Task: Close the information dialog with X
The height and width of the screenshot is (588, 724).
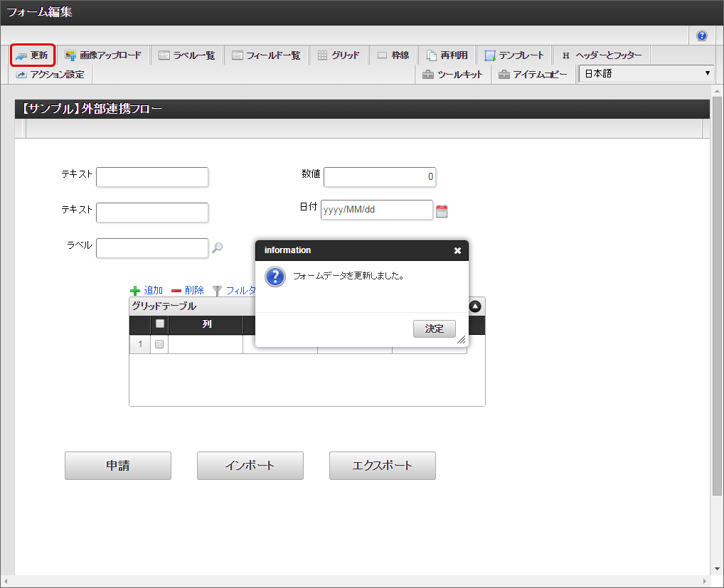Action: click(457, 250)
